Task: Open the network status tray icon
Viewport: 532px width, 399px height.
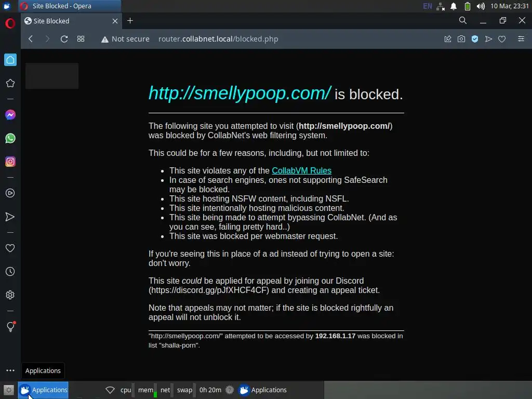Action: click(x=441, y=6)
